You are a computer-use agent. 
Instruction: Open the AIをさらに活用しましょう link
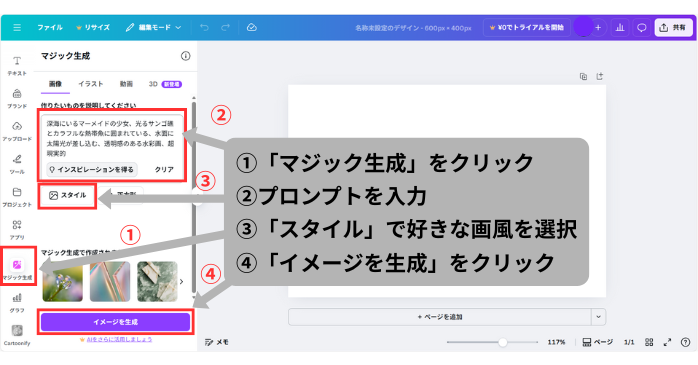pyautogui.click(x=119, y=339)
